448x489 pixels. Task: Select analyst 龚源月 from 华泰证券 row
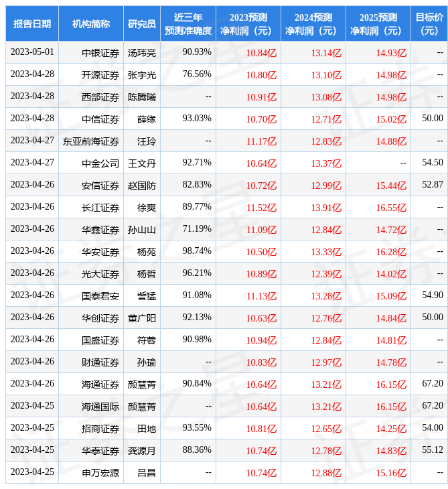click(x=142, y=451)
